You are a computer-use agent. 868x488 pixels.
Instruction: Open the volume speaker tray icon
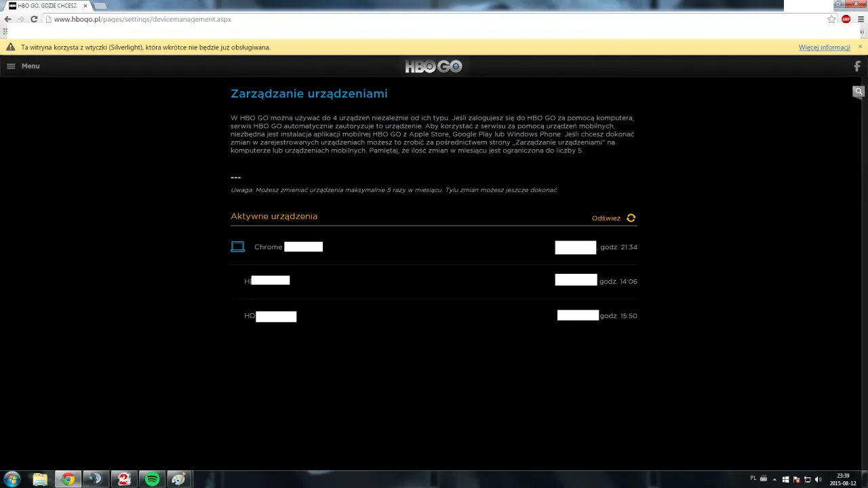[x=818, y=479]
